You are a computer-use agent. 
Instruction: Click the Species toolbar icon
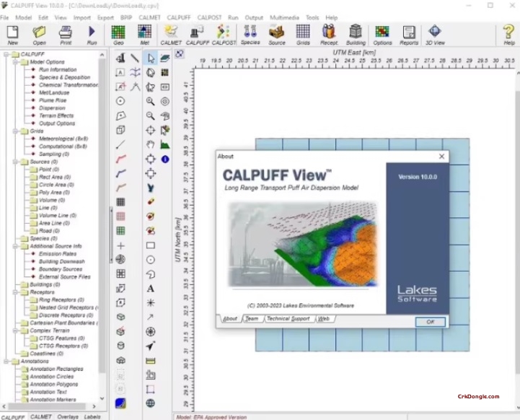(x=250, y=35)
